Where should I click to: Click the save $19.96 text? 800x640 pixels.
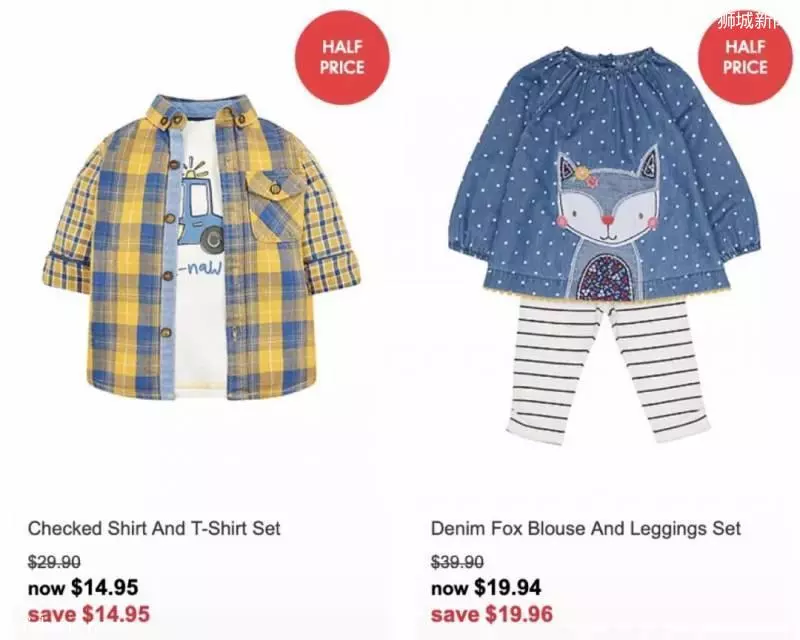click(x=492, y=613)
